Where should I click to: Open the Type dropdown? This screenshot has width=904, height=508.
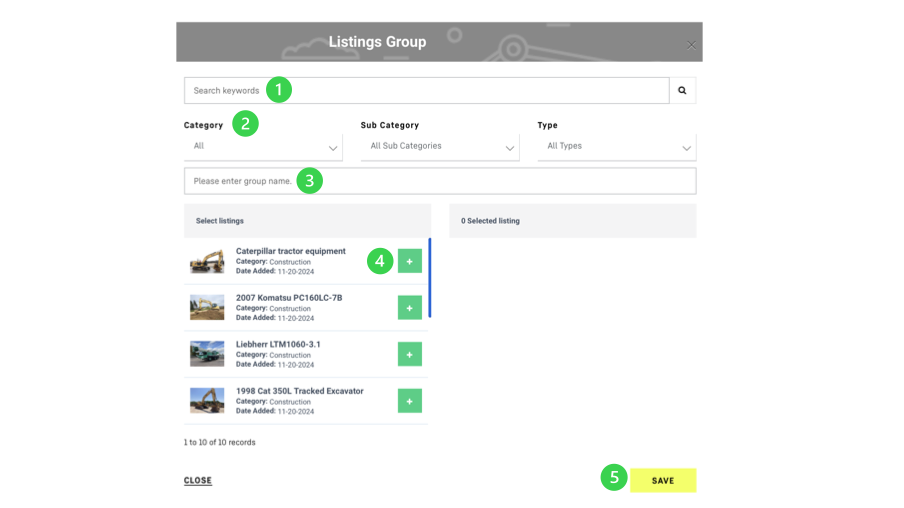coord(616,146)
